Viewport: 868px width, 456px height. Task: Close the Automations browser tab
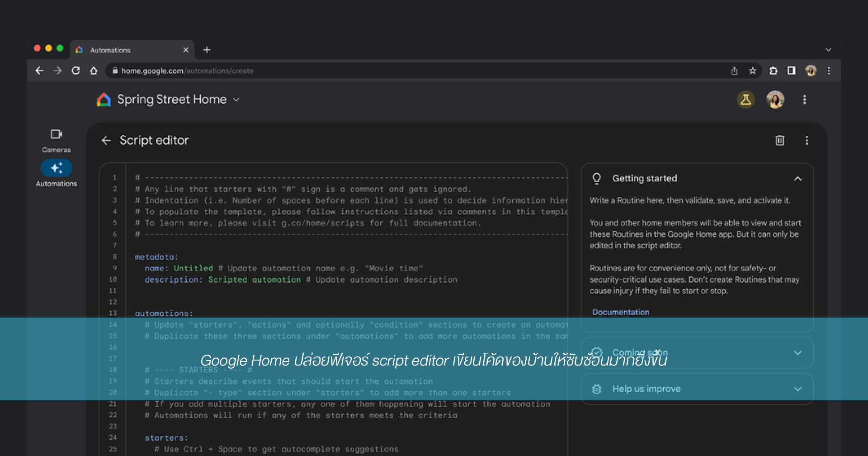[185, 50]
